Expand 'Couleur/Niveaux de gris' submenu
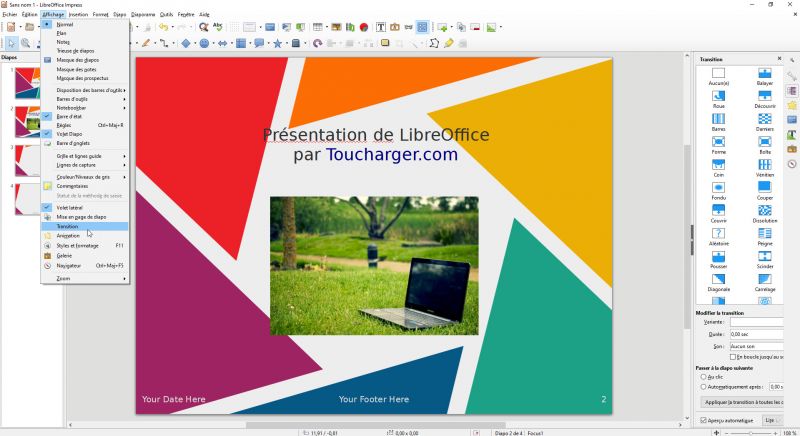 (x=85, y=177)
